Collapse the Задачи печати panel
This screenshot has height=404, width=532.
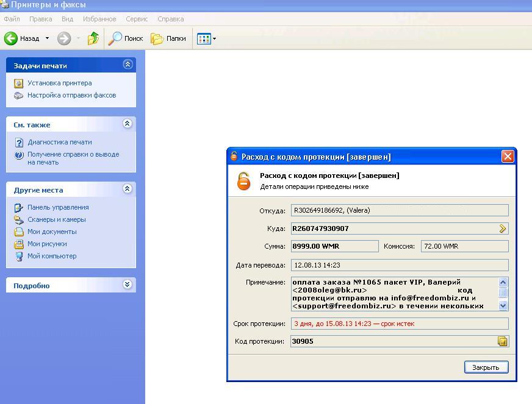[128, 65]
